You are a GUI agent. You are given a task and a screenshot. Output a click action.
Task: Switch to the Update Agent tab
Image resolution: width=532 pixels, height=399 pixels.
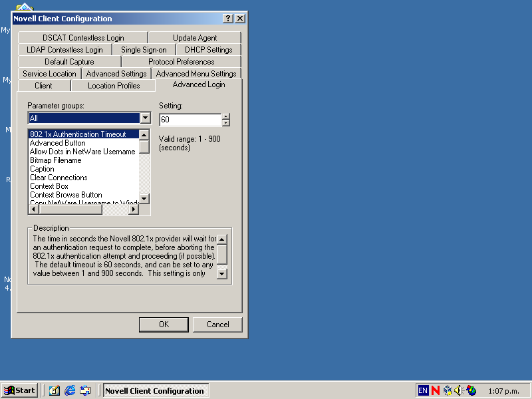click(195, 38)
